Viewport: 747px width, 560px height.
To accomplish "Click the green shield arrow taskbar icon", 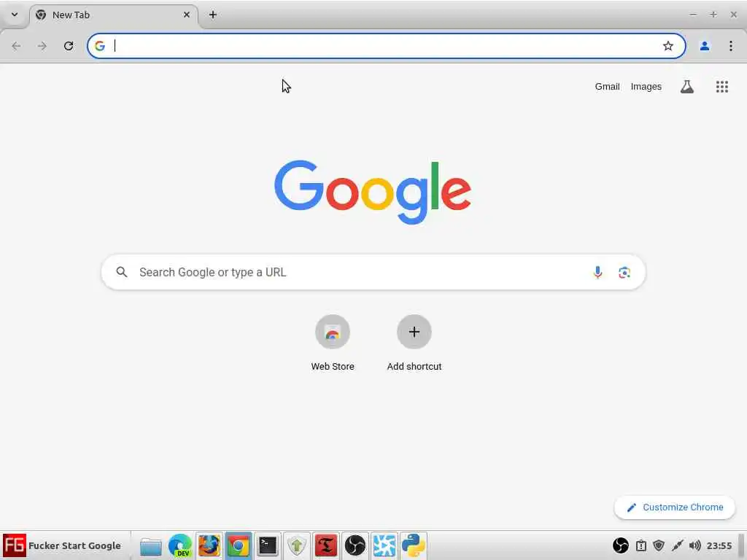I will click(297, 545).
